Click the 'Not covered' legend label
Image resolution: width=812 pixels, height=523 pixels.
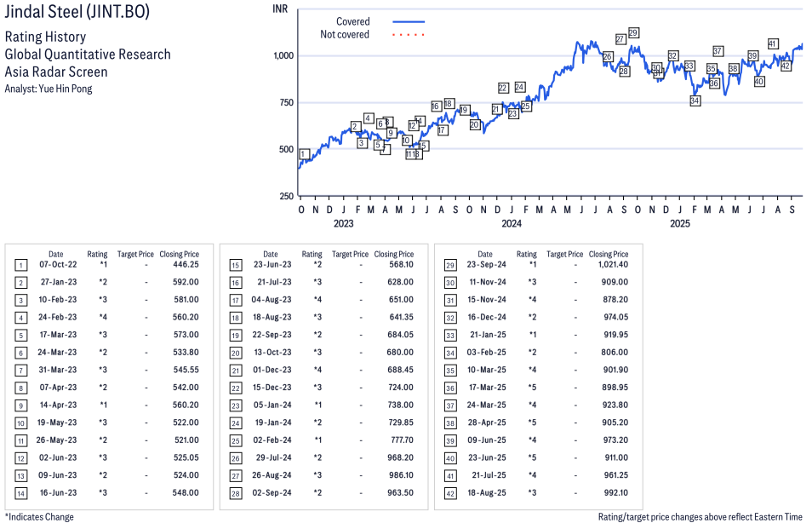coord(345,35)
